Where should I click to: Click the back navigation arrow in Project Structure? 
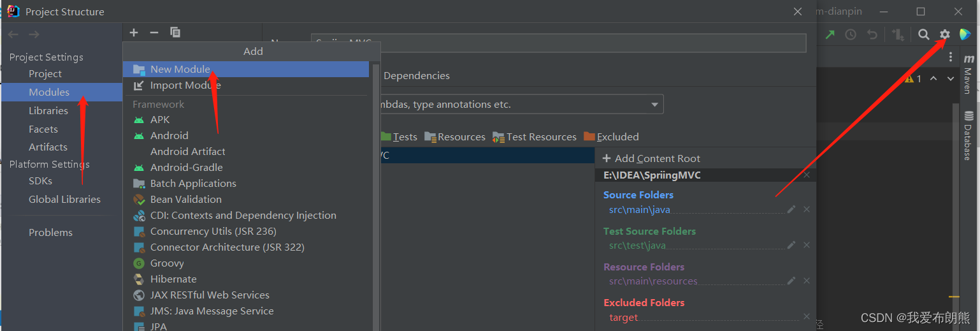(x=13, y=34)
